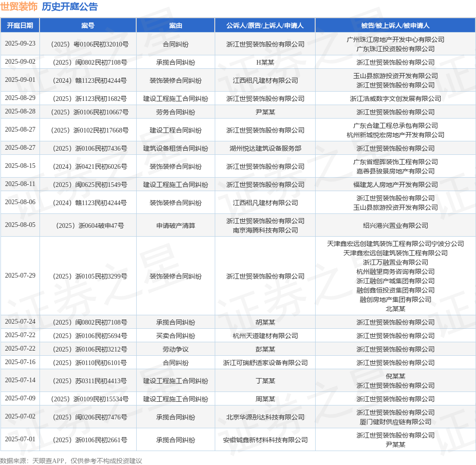Click plaintiff 胡某某
This screenshot has height=465, width=476.
(265, 322)
